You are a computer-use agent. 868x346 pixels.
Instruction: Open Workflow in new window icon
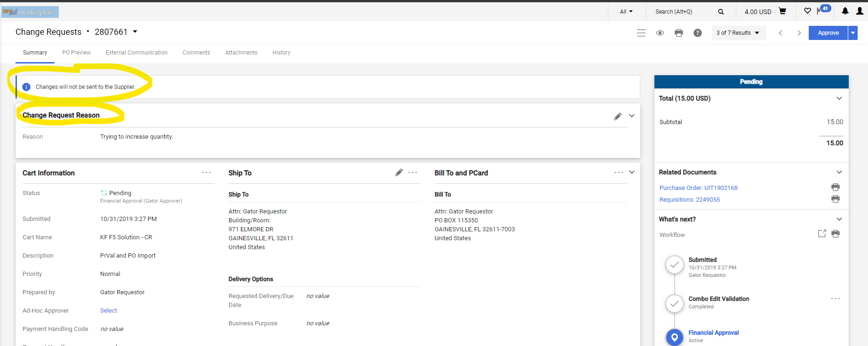(x=822, y=234)
